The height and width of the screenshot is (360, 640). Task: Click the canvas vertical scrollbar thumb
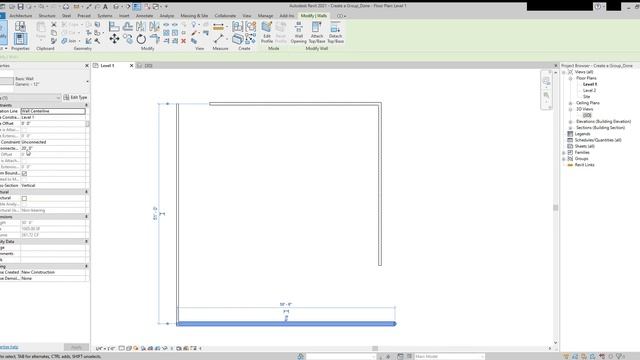(556, 208)
